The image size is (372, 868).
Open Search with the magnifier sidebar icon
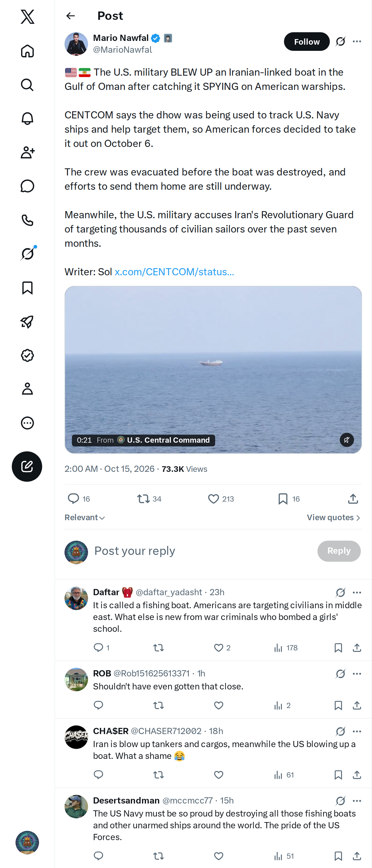coord(27,85)
